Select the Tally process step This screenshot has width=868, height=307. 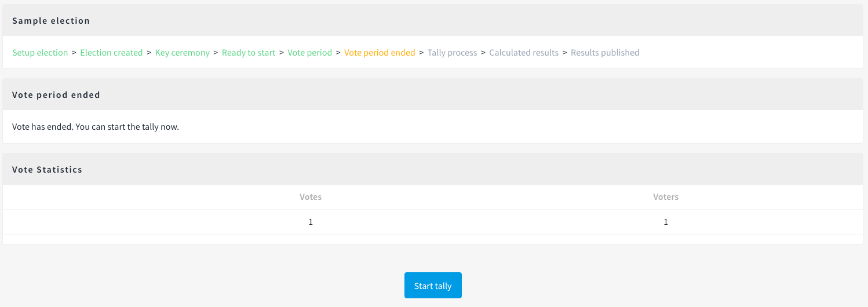(453, 53)
